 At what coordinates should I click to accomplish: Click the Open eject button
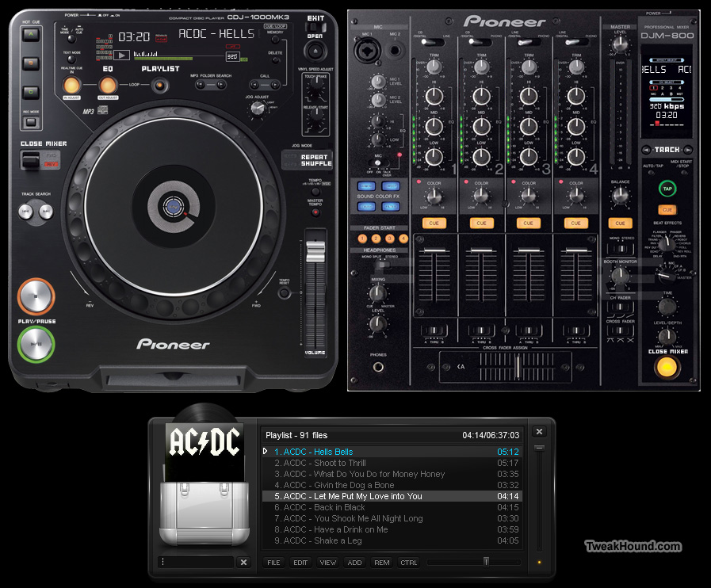tap(315, 51)
